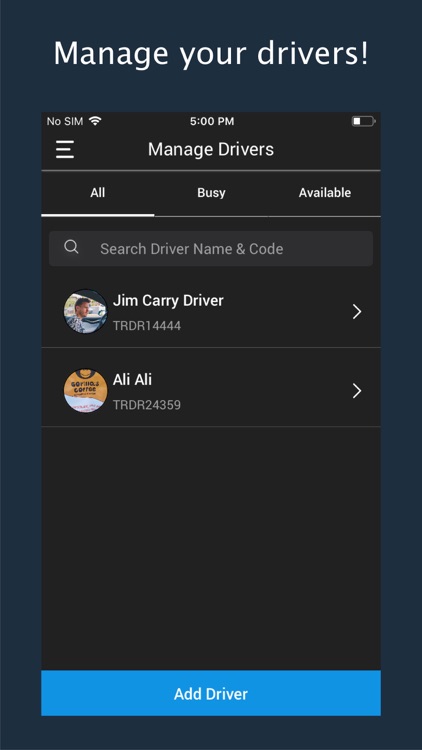
Task: Switch to the Available tab
Action: [x=325, y=193]
